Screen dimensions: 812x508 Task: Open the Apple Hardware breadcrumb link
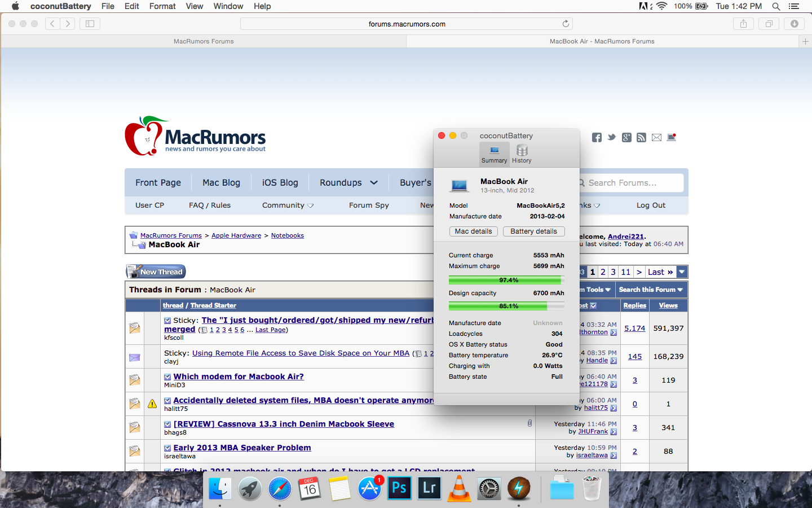coord(236,235)
